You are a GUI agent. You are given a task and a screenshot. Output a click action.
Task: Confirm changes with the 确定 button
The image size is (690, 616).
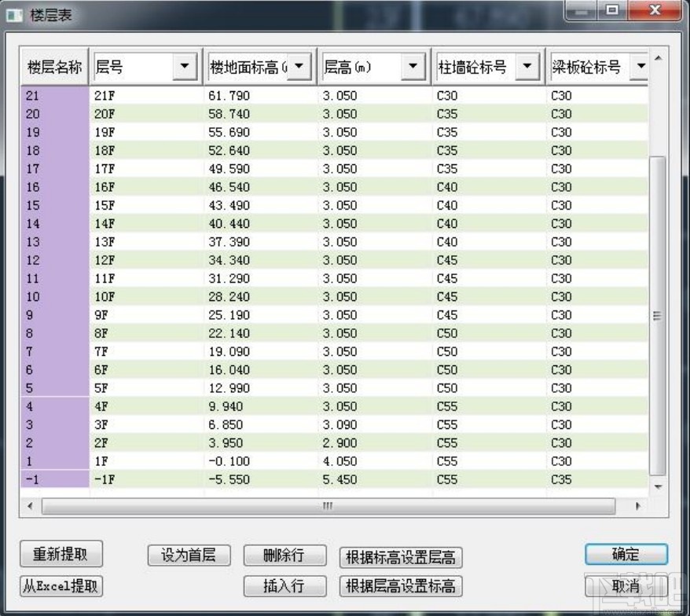pos(625,554)
